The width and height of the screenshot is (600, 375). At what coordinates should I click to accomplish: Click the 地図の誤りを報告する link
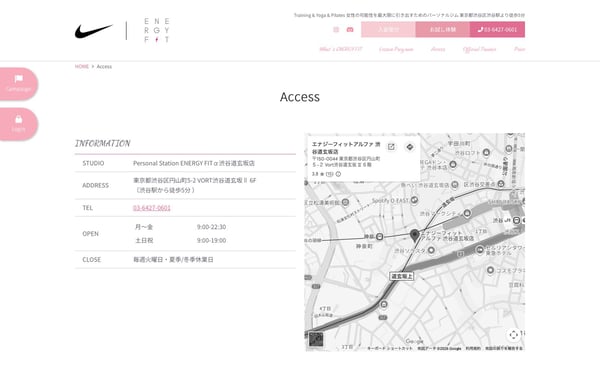tap(504, 349)
